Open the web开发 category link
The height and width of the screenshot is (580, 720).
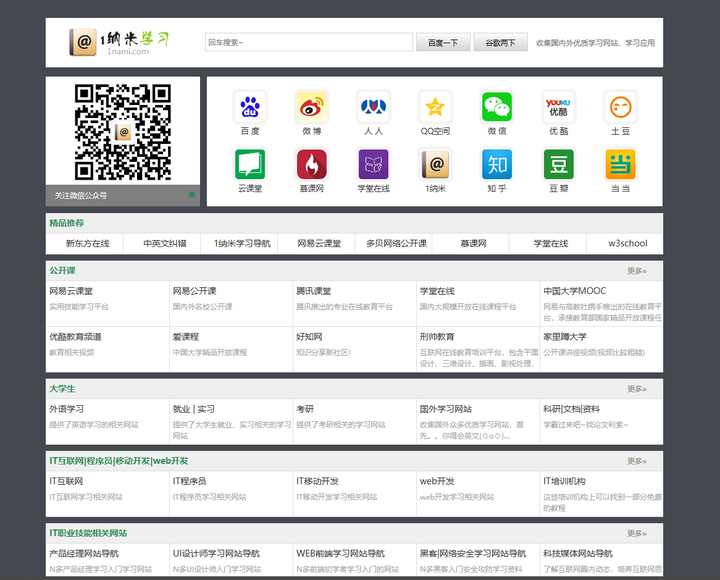click(437, 481)
